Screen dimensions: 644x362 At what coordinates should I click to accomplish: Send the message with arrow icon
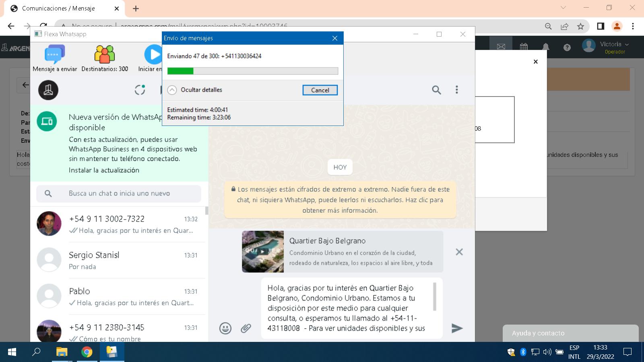coord(457,328)
